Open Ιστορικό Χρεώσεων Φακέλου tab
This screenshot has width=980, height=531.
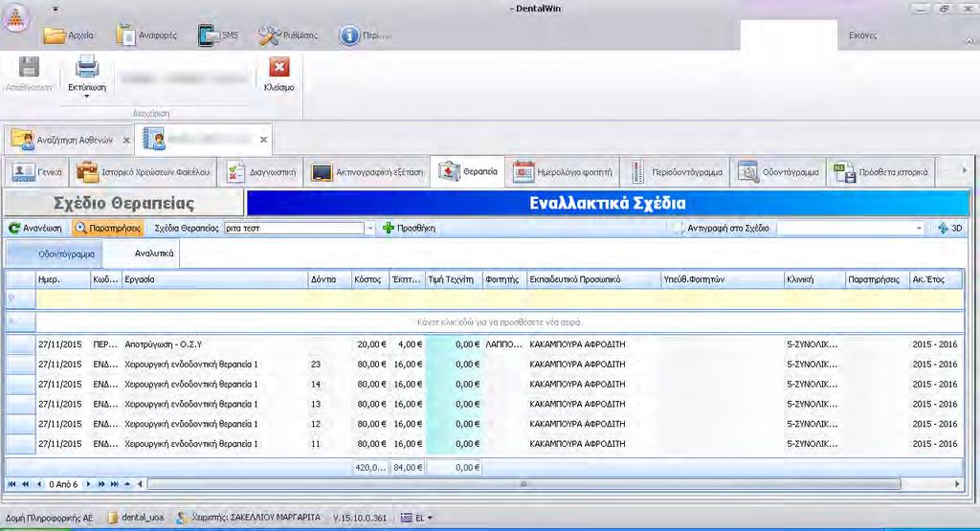[x=144, y=172]
